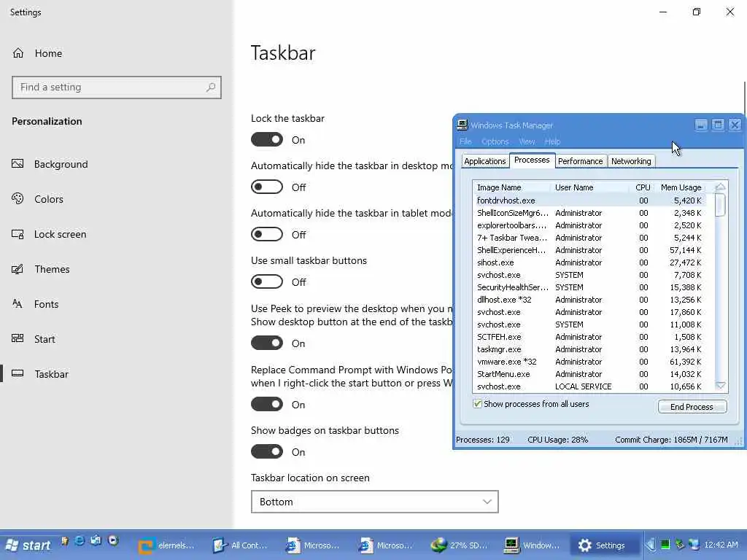Switch to first Microsoft taskbar window
Viewport: 747px width, 560px height.
[x=313, y=545]
